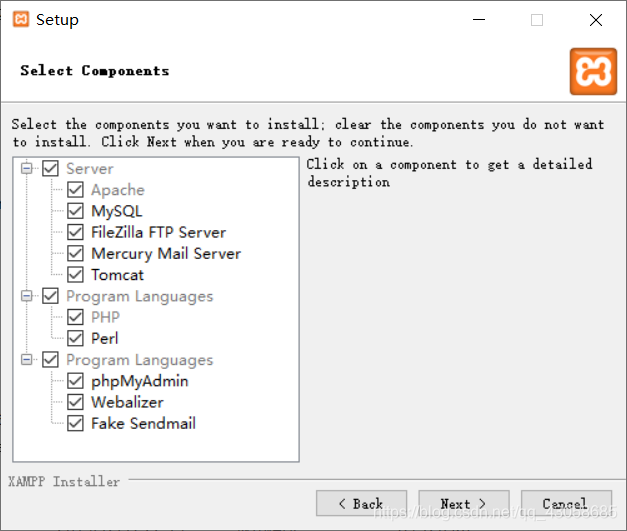This screenshot has width=627, height=531.
Task: Collapse the Program Languages group above phpMyAdmin
Action: (x=27, y=359)
